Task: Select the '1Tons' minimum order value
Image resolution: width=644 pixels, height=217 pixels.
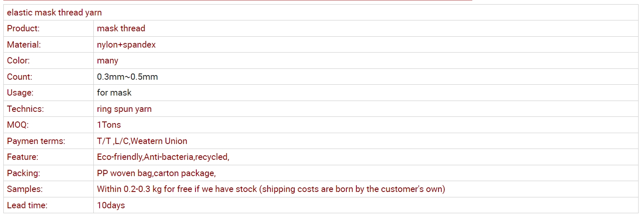Action: click(109, 125)
